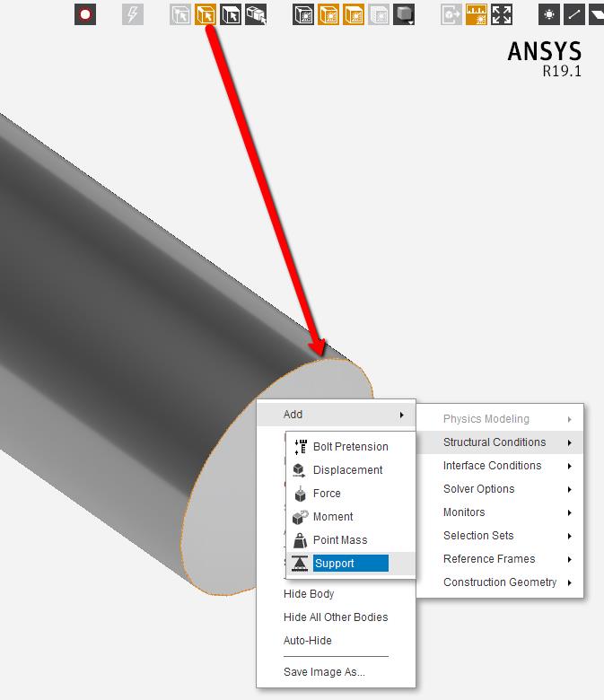Select Auto-Hide in the context menu
The width and height of the screenshot is (604, 700).
coord(308,641)
